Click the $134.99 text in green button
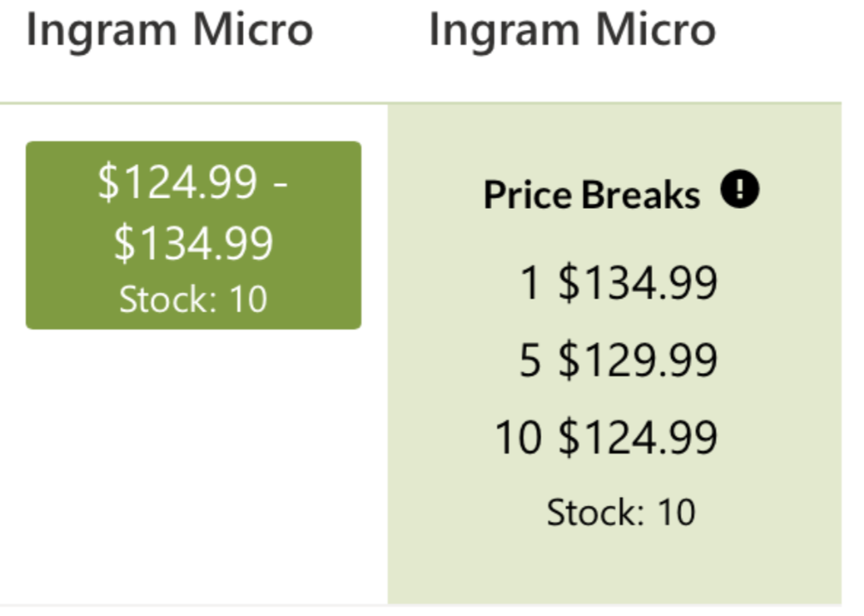Image resolution: width=864 pixels, height=616 pixels. (193, 242)
